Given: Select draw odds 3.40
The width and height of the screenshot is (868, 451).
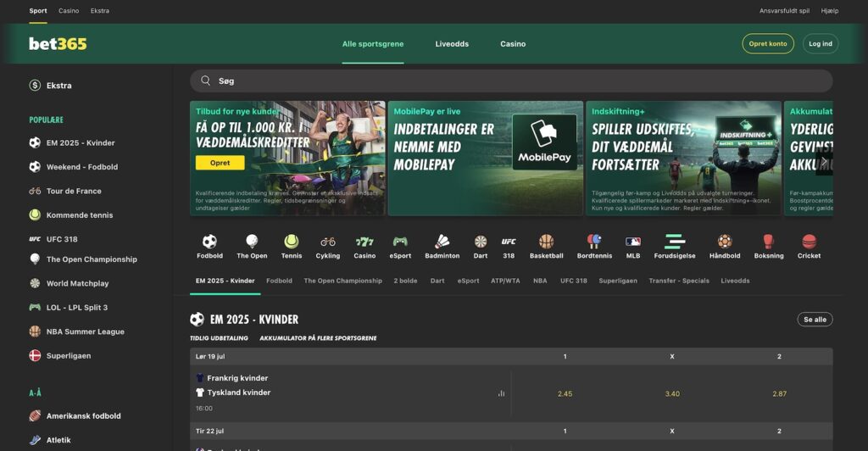Looking at the screenshot, I should click(x=672, y=393).
